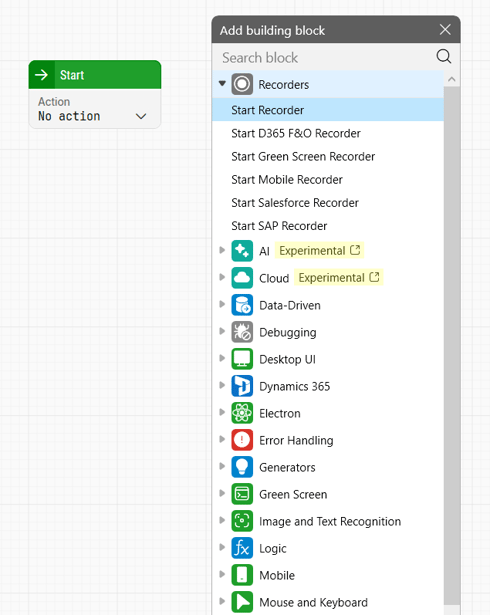Viewport: 490px width, 615px height.
Task: Select Start Mobile Recorder
Action: click(328, 180)
